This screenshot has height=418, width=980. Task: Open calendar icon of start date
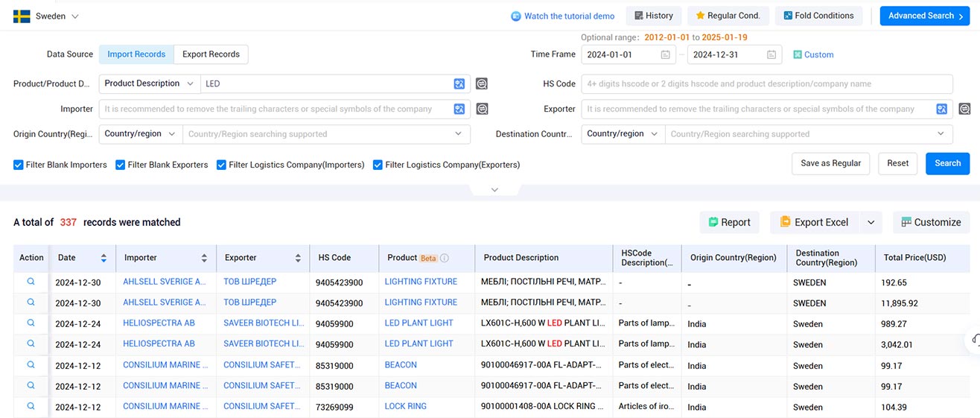coord(665,54)
